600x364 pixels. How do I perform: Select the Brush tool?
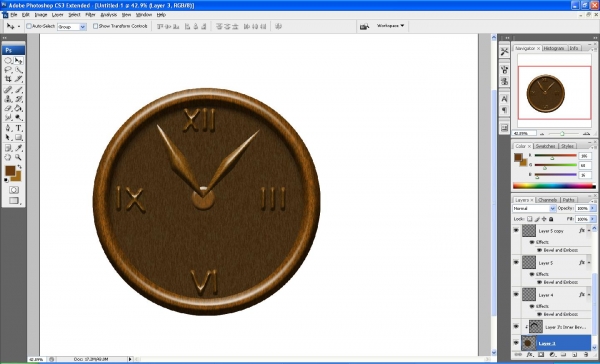pyautogui.click(x=18, y=90)
